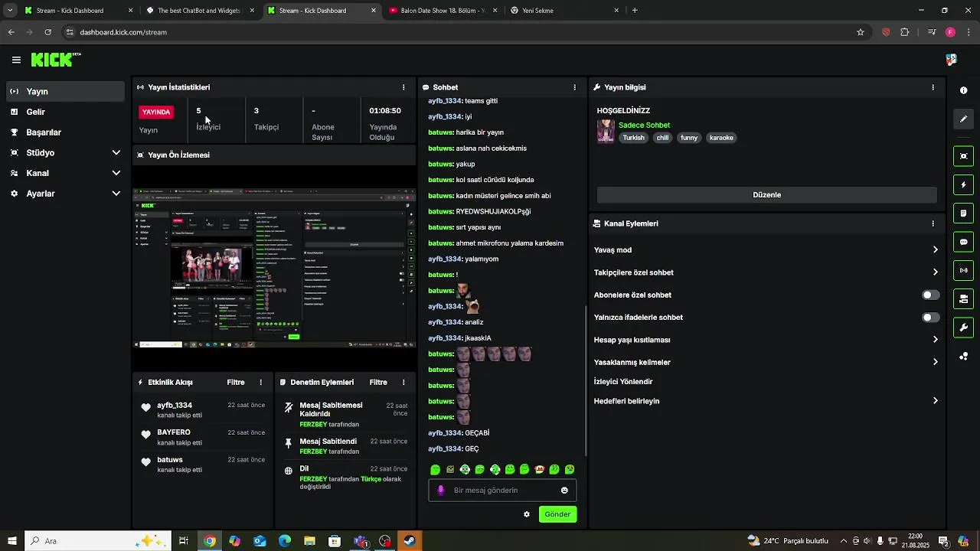
Task: Click the browser address bar
Action: [x=459, y=32]
